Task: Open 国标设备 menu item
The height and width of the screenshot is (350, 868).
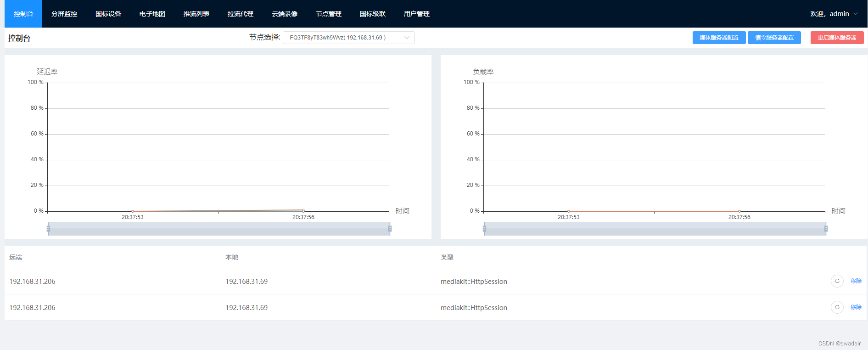Action: tap(108, 14)
